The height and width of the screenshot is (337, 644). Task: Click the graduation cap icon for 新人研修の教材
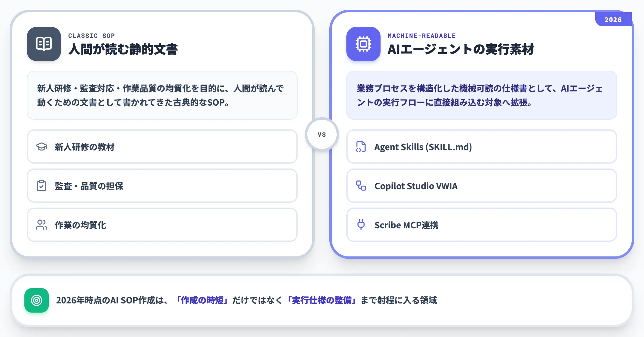click(x=41, y=147)
